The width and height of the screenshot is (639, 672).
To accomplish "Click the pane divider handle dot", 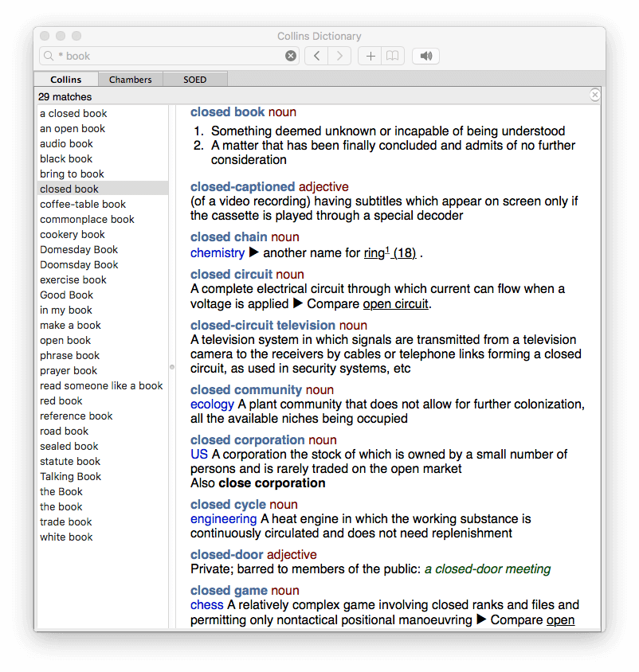I will click(172, 367).
